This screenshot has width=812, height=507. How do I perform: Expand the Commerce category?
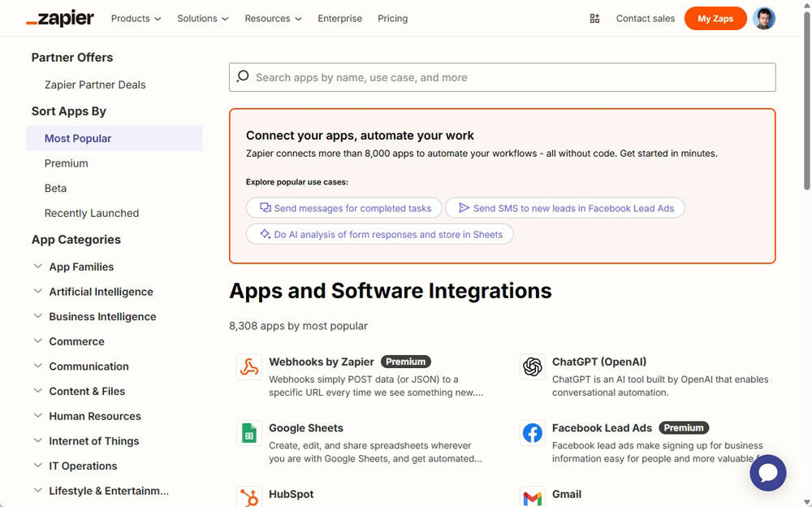[x=69, y=341]
